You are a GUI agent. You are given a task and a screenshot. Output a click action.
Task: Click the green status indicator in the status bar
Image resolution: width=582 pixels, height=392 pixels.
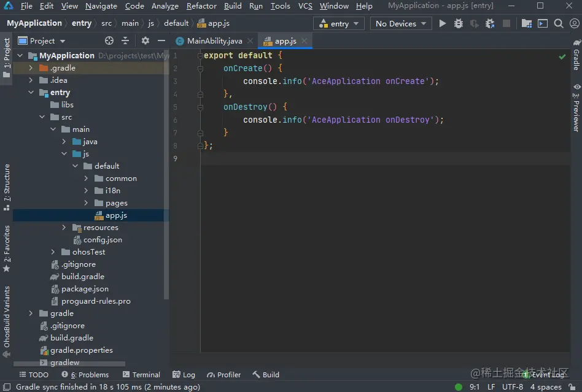[x=459, y=387]
